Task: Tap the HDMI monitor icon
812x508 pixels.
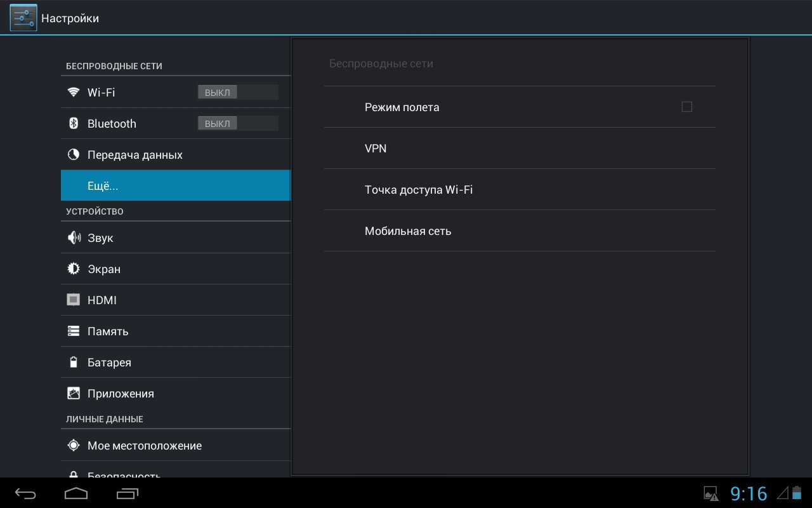Action: pos(74,300)
